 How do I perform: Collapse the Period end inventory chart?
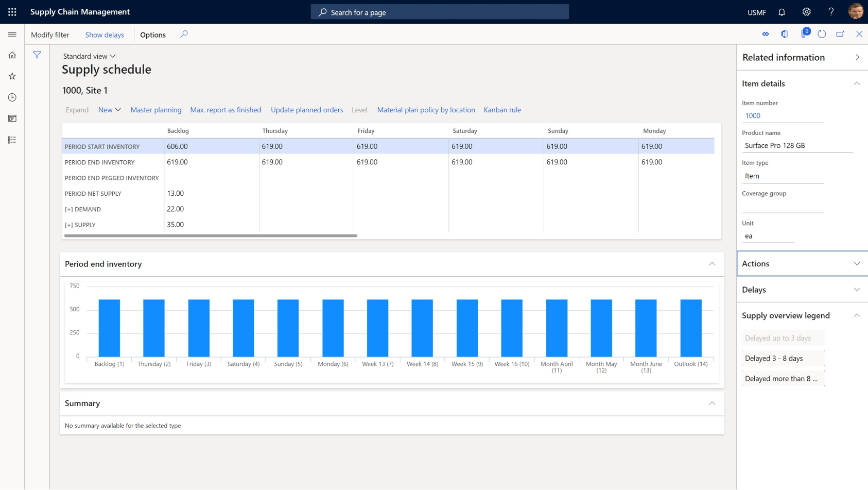[712, 264]
